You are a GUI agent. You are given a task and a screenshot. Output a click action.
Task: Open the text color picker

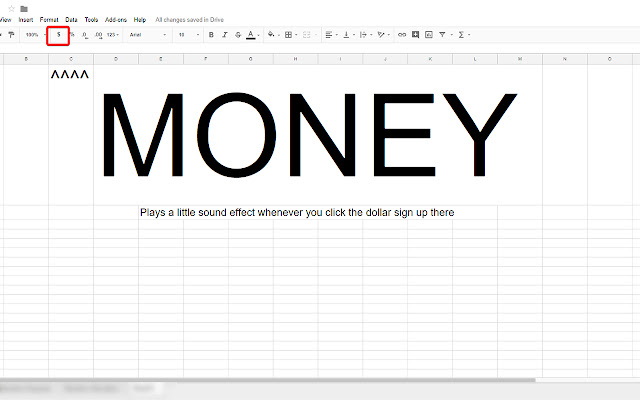(x=251, y=35)
